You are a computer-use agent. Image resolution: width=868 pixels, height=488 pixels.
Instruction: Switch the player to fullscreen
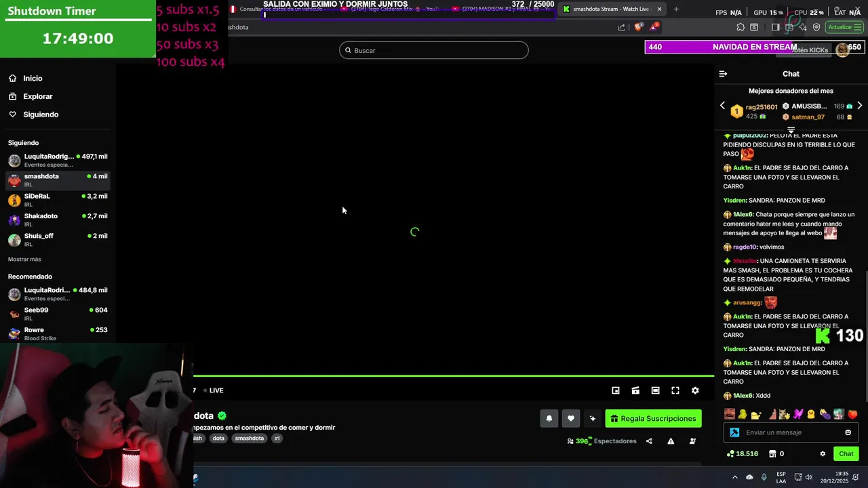pos(675,390)
